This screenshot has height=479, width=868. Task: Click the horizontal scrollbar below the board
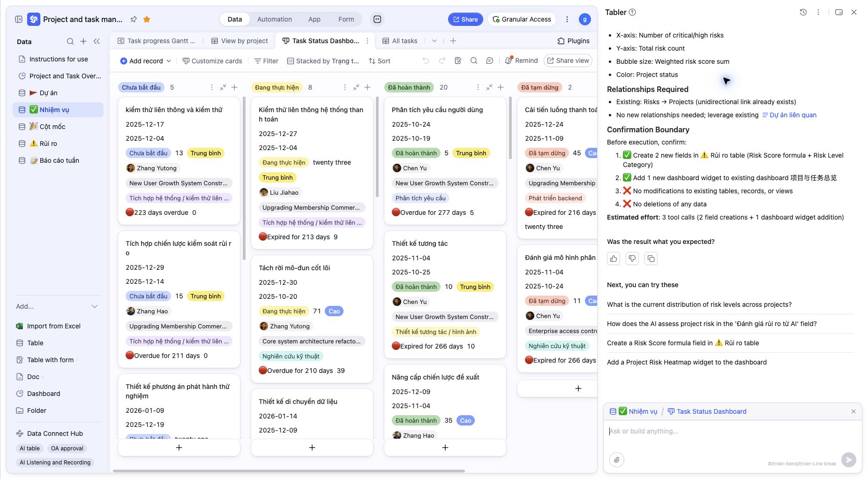pos(289,471)
